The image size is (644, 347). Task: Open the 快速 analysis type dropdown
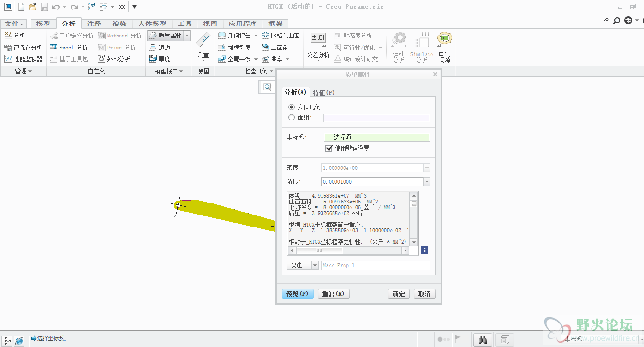coord(315,265)
